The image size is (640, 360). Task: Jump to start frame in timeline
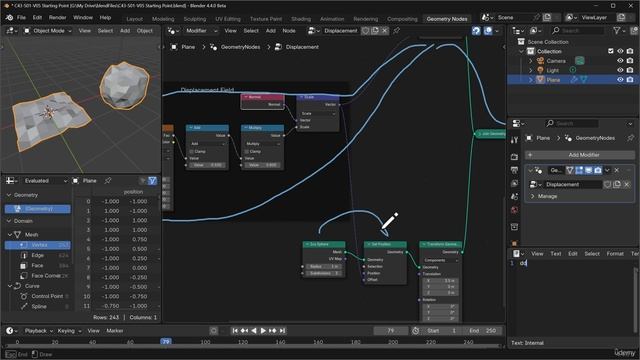tap(235, 331)
